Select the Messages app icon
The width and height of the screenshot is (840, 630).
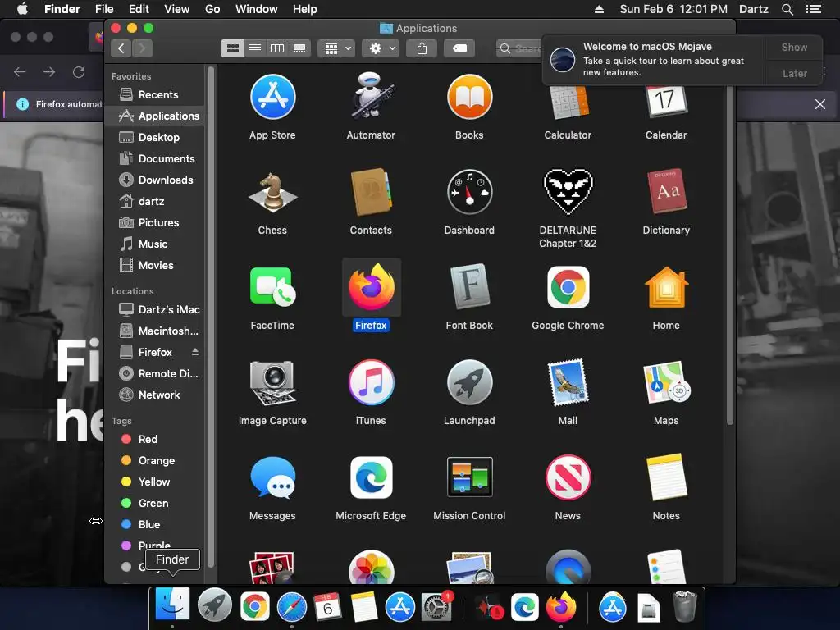272,477
